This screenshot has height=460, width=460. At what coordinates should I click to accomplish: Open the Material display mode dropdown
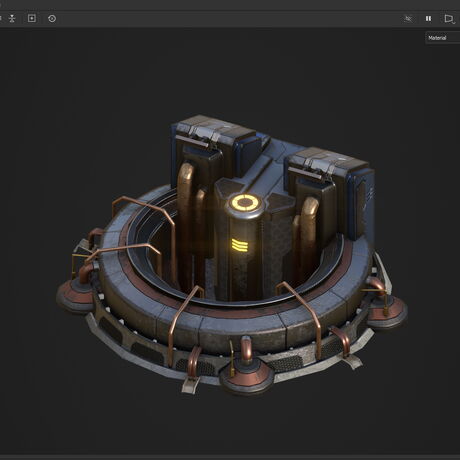coord(443,38)
